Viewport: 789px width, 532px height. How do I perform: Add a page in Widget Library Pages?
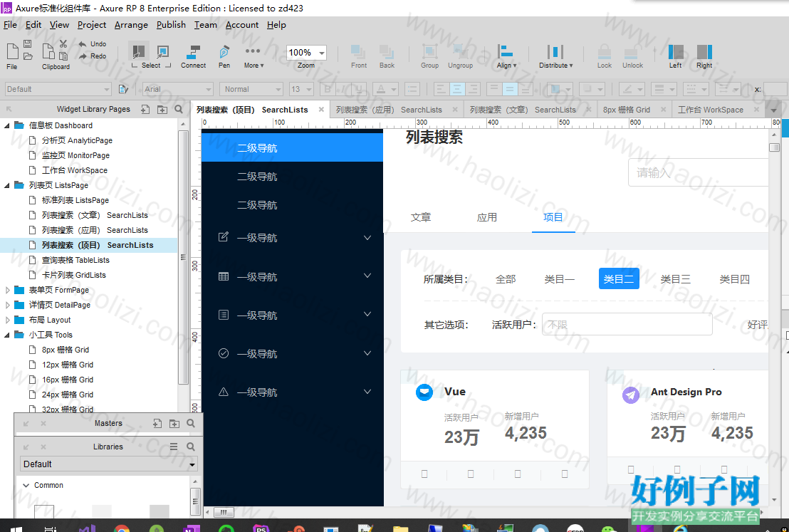[145, 109]
